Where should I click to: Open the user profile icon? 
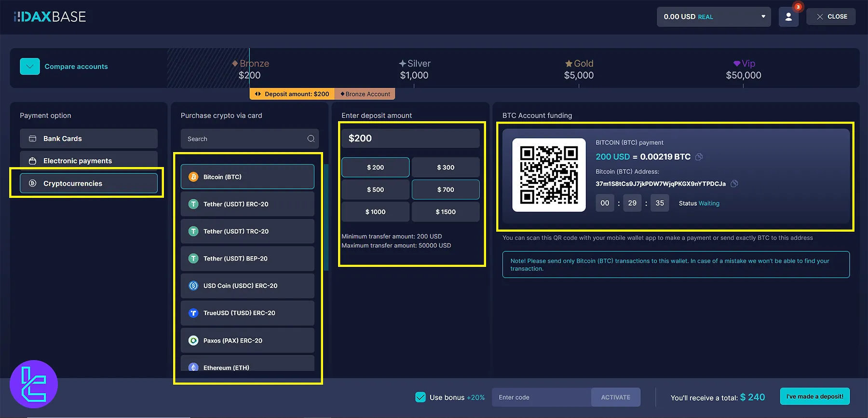point(788,17)
